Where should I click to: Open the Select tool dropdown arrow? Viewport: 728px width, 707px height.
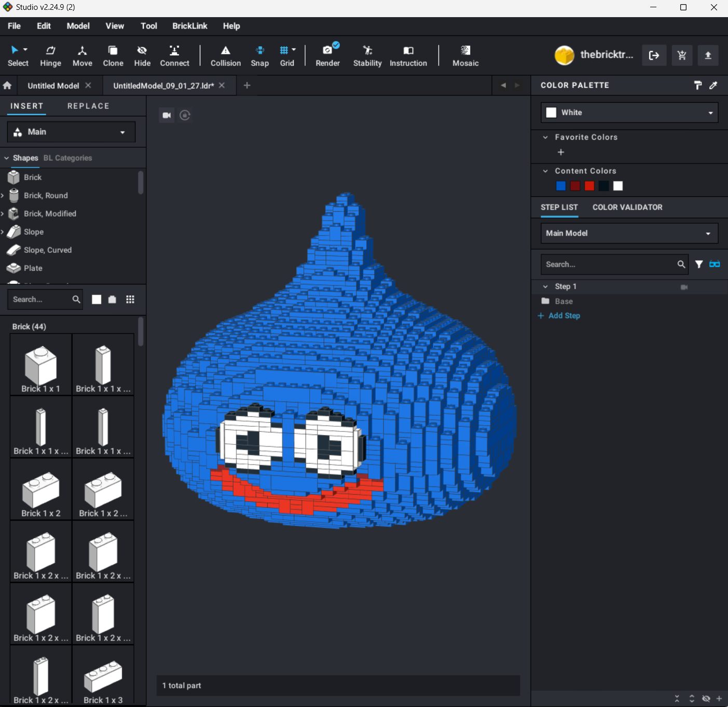(x=25, y=50)
